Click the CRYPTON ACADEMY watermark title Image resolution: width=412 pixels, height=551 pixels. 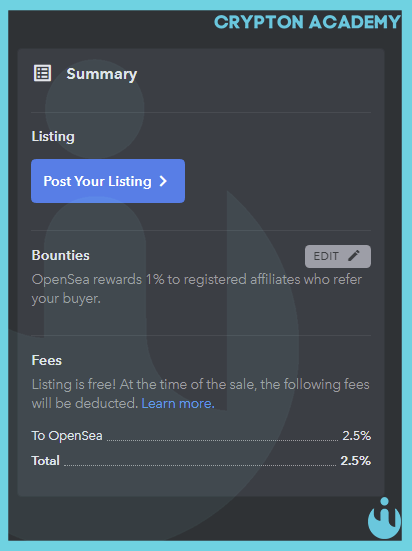308,22
